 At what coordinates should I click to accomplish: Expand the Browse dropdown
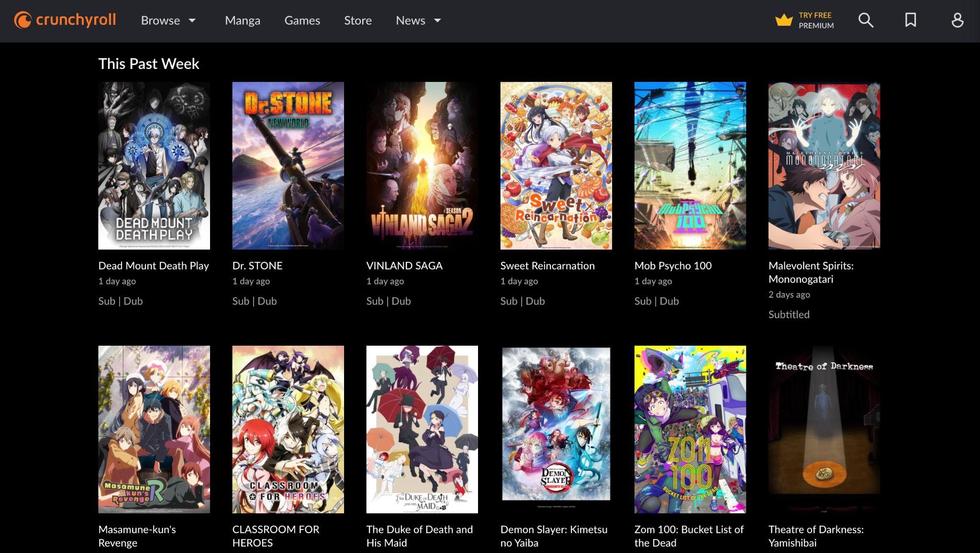point(168,21)
